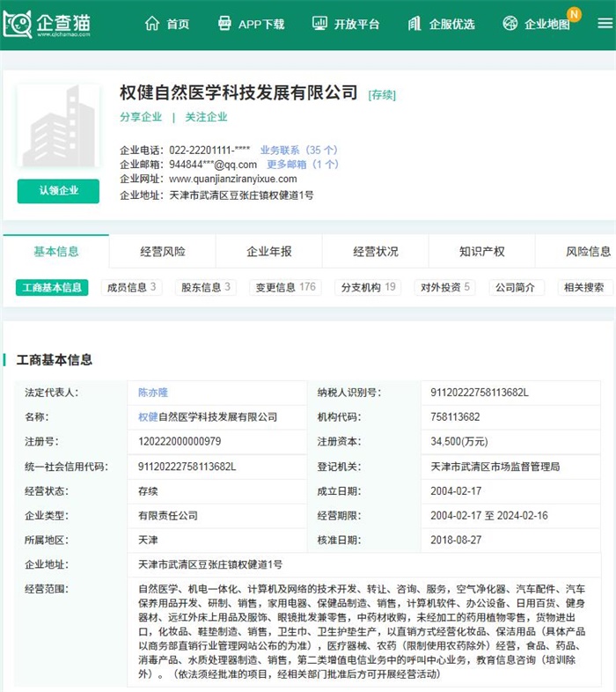The width and height of the screenshot is (616, 692).
Task: Click the company placeholder logo image
Action: [58, 126]
